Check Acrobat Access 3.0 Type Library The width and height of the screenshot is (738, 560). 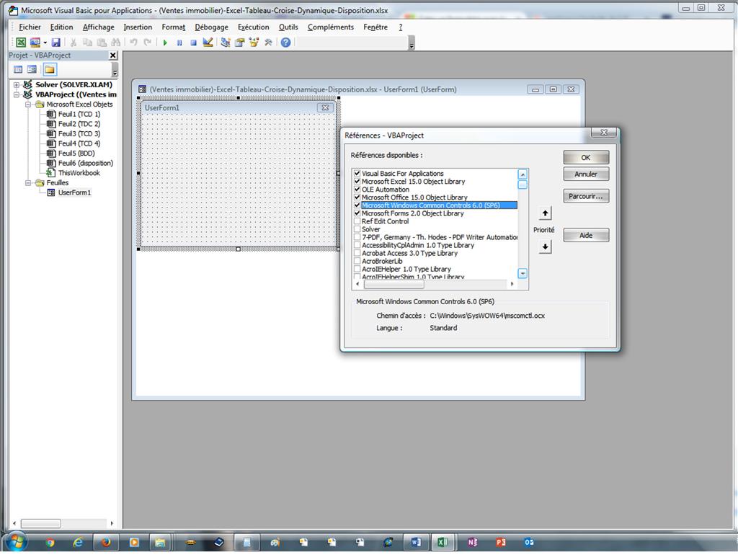click(x=357, y=253)
